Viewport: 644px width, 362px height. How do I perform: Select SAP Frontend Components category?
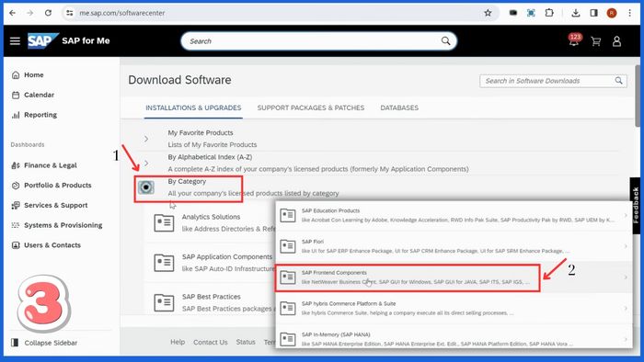tap(454, 277)
